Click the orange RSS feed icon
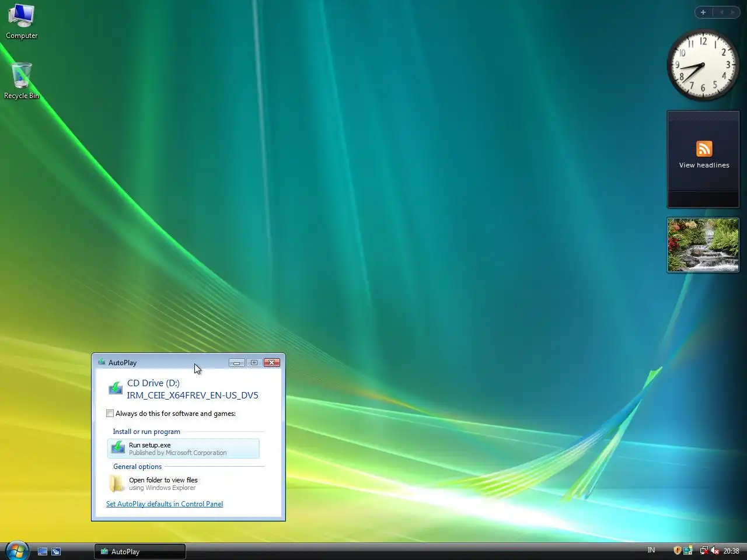Image resolution: width=747 pixels, height=560 pixels. (x=704, y=149)
